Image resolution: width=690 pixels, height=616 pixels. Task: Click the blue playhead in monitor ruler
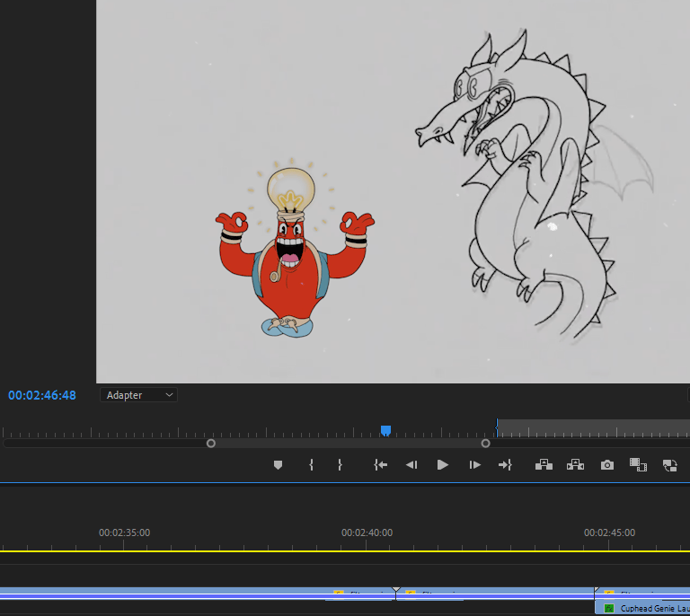(385, 430)
